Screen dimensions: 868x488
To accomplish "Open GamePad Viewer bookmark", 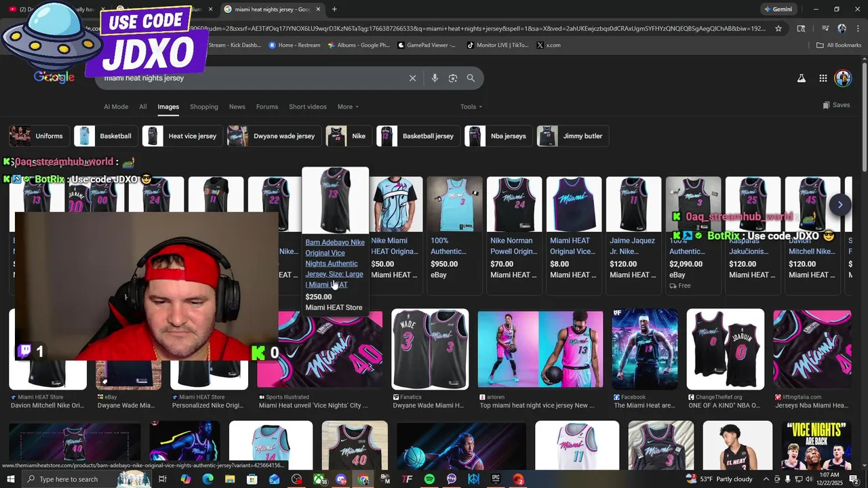I will click(x=427, y=45).
